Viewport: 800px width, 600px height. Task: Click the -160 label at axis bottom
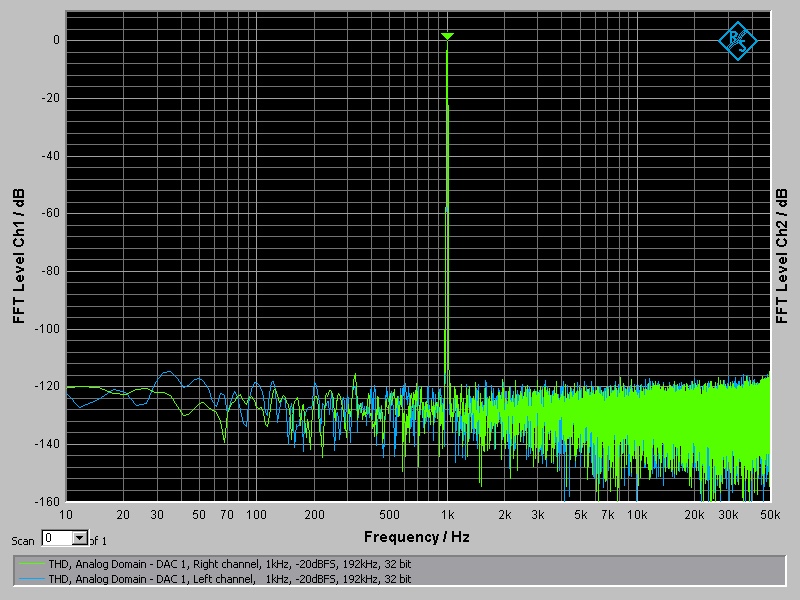pos(47,502)
